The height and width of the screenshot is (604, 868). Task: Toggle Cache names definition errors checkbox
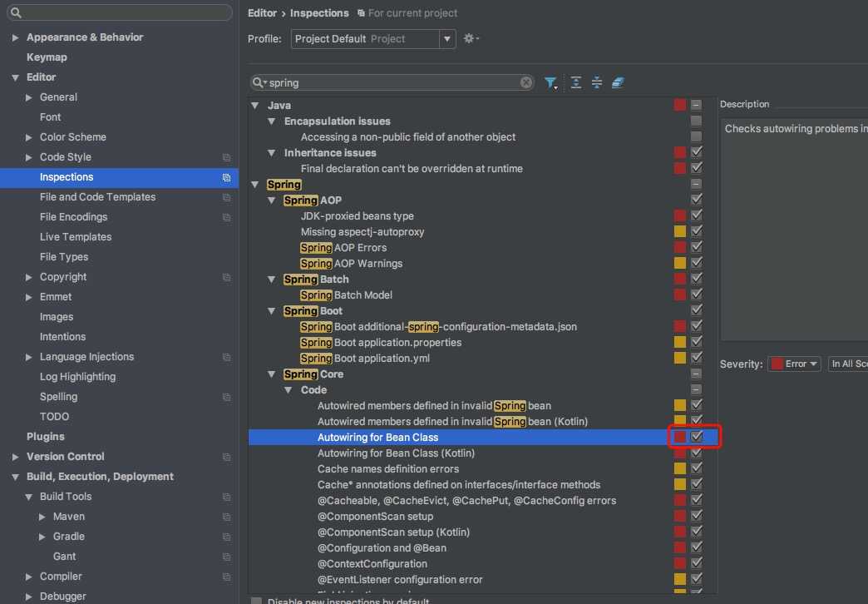(697, 468)
